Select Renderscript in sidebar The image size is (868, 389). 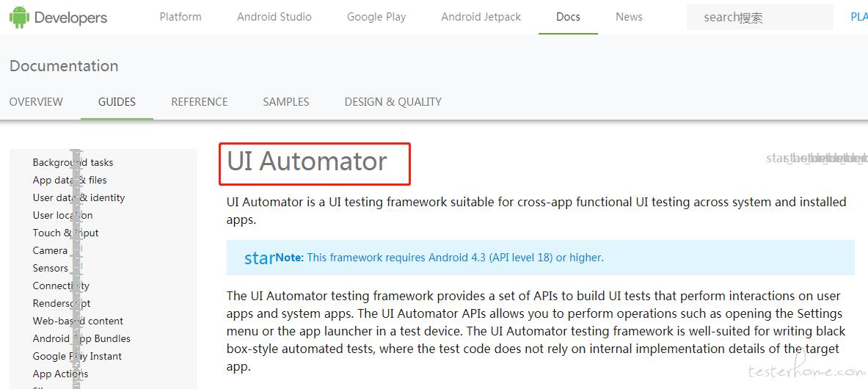(x=62, y=304)
